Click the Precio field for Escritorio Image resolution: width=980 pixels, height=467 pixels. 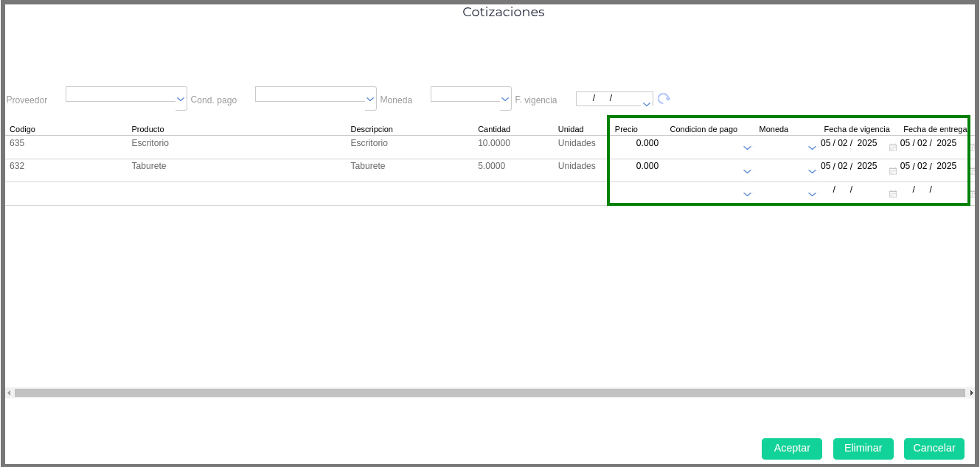pyautogui.click(x=636, y=143)
